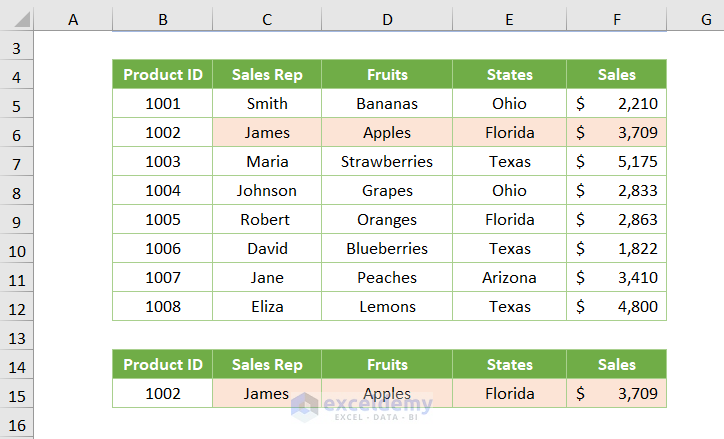The height and width of the screenshot is (439, 724).
Task: Select the sales value 5,175 cell
Action: [x=616, y=161]
